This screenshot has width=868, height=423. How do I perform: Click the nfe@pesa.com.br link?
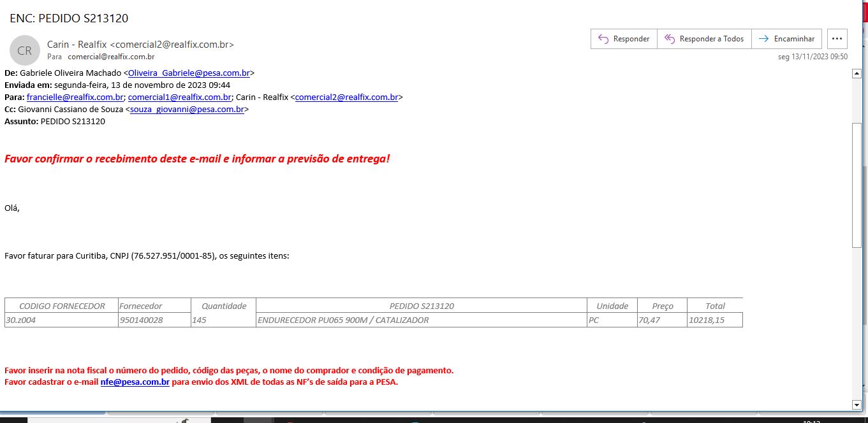pyautogui.click(x=135, y=382)
